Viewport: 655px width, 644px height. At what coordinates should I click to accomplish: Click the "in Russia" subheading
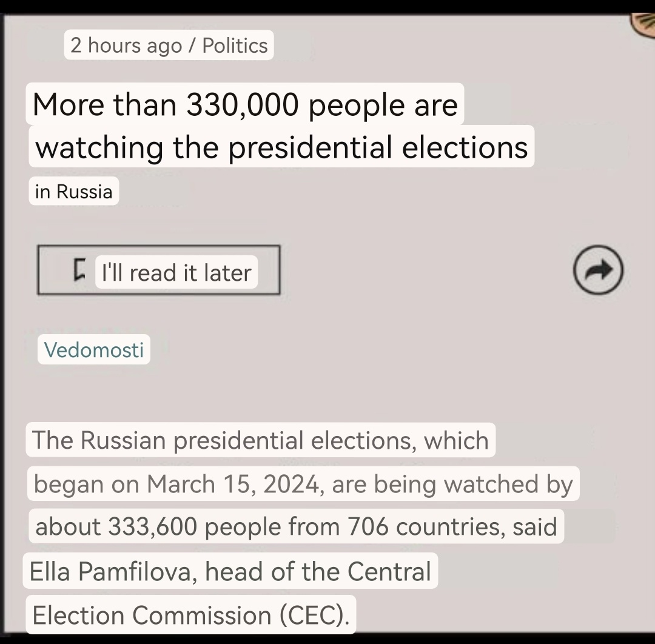click(73, 192)
